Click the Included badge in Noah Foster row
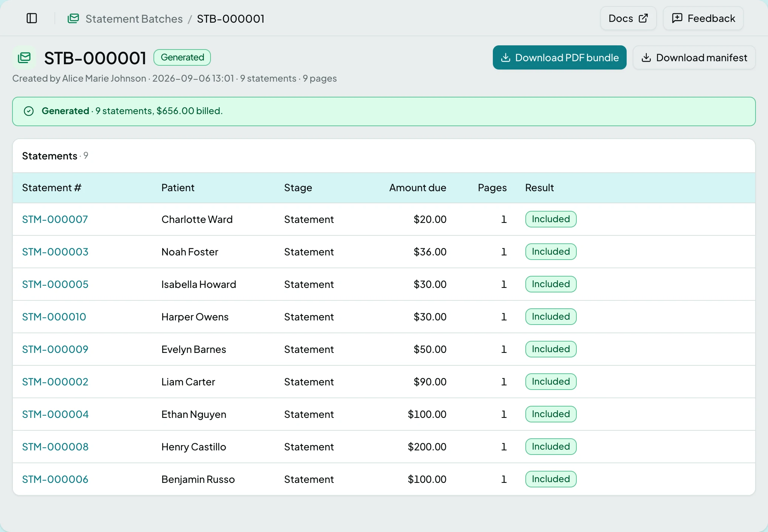The width and height of the screenshot is (768, 532). point(551,252)
